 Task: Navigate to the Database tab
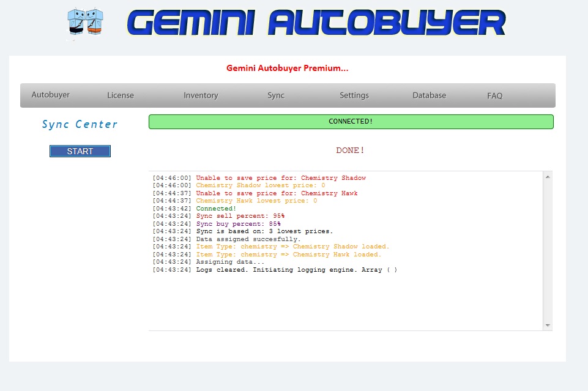pos(429,95)
